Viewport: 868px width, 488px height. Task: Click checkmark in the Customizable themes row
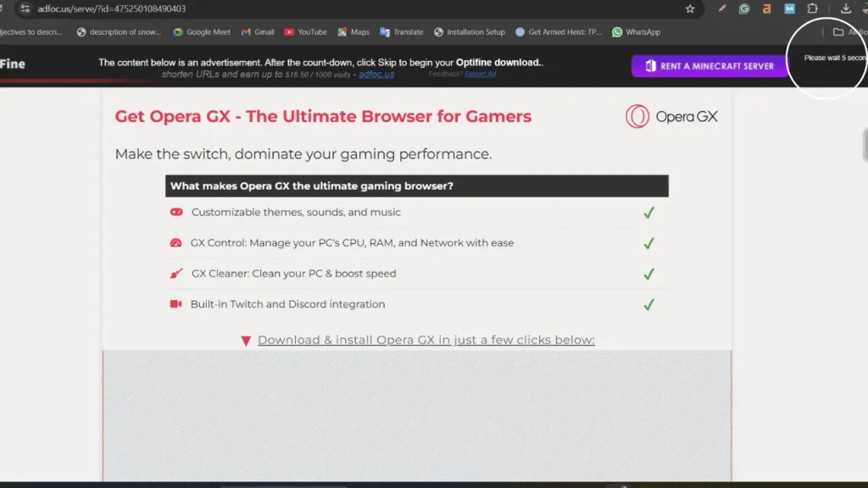click(x=648, y=213)
